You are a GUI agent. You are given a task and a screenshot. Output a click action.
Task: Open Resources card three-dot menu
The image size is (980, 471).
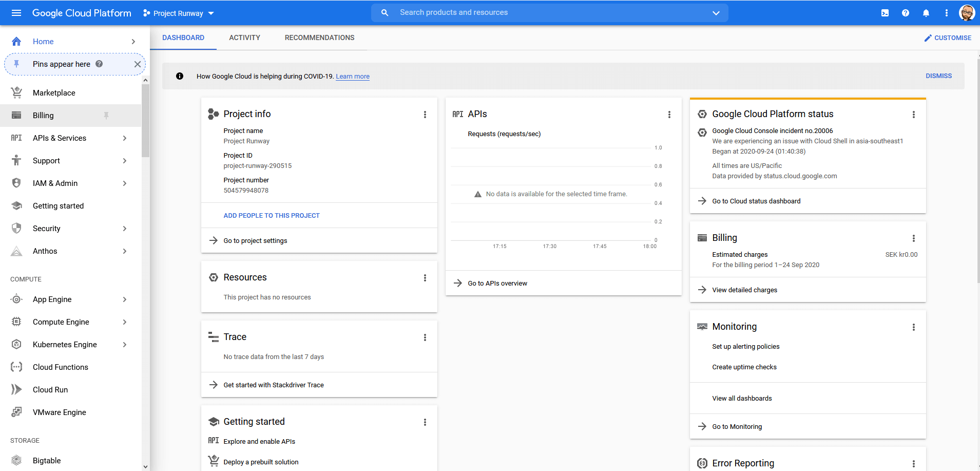[x=425, y=278]
